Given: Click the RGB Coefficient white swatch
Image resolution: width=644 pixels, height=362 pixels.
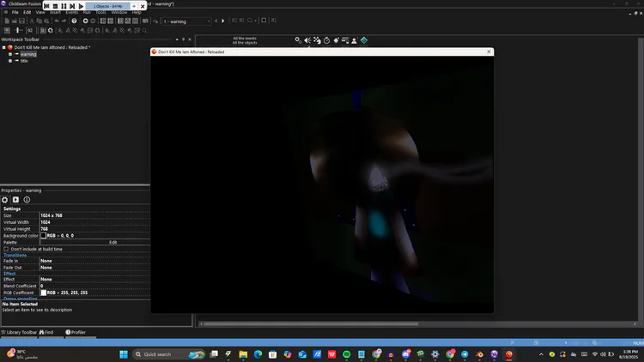Looking at the screenshot, I should tap(43, 293).
